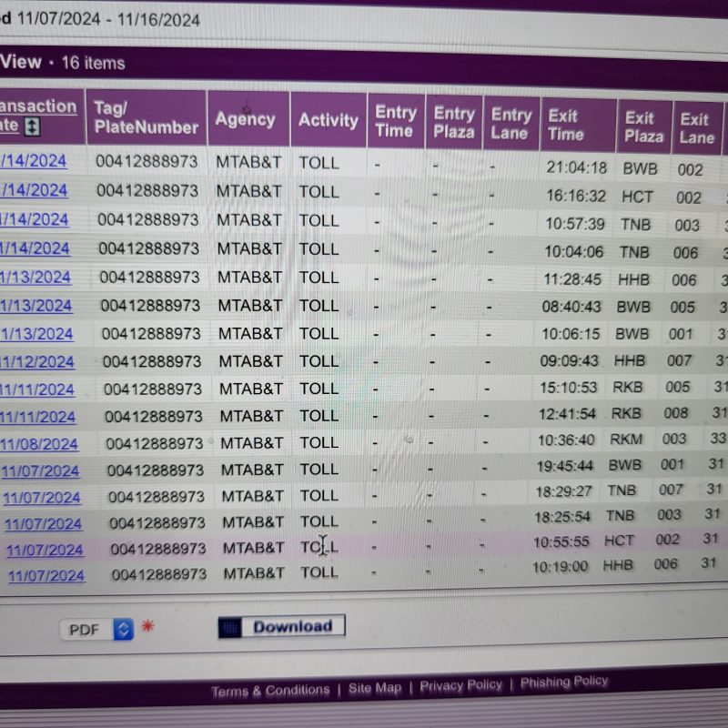Click the Terms & Conditions footer link

pyautogui.click(x=270, y=691)
